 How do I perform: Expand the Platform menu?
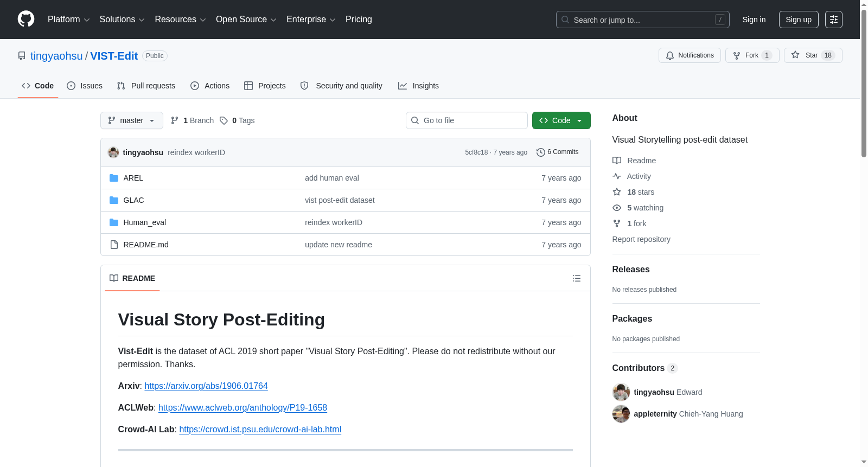[x=69, y=20]
